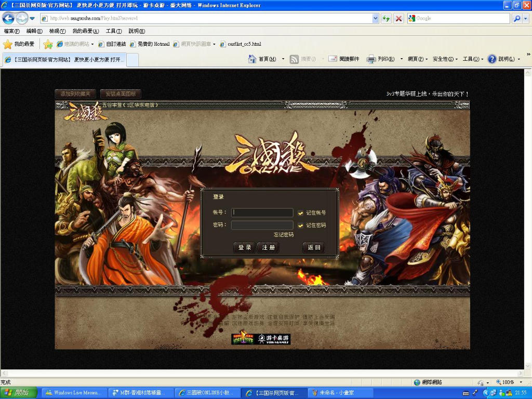Screen dimensions: 532x399
Task: Open the 安全性(S) command bar dropdown
Action: (445, 59)
